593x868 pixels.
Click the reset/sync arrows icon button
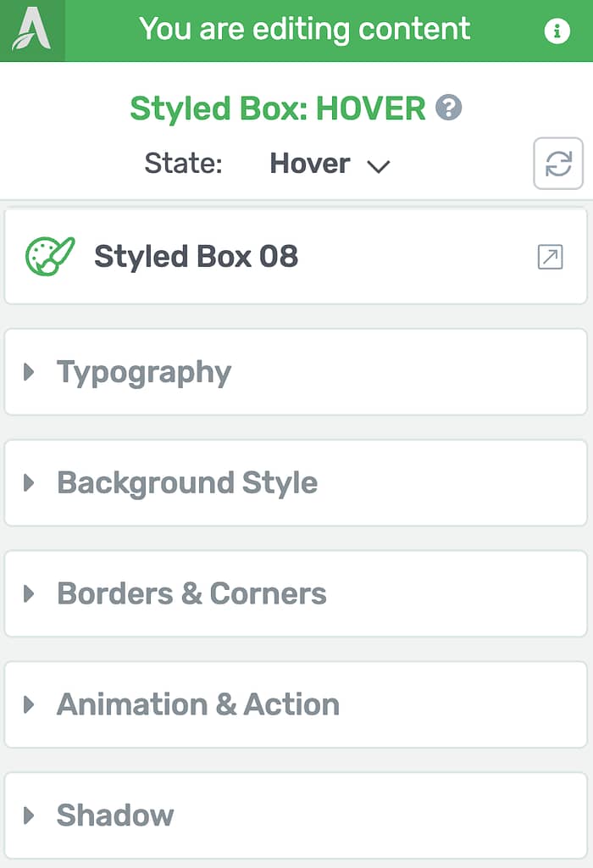coord(557,164)
